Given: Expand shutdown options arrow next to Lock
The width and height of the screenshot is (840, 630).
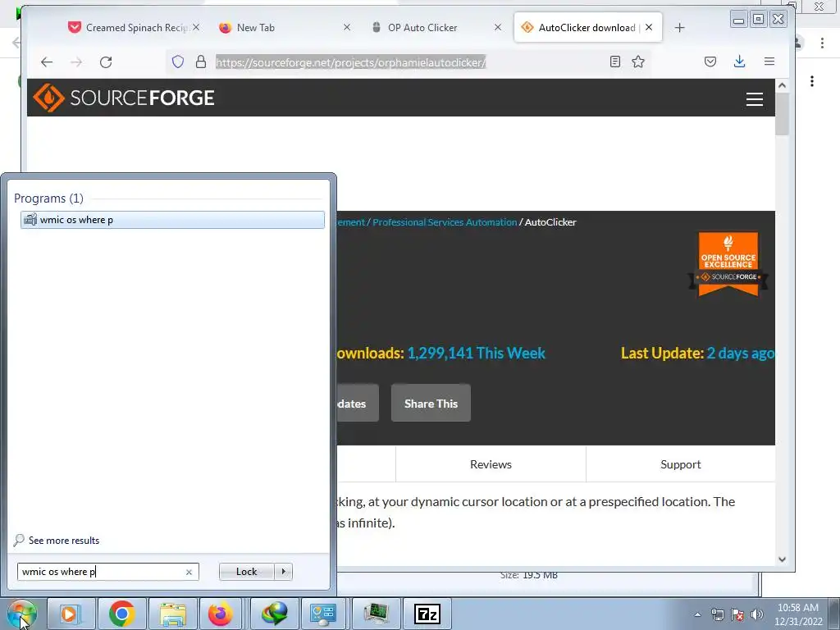Looking at the screenshot, I should [x=283, y=572].
